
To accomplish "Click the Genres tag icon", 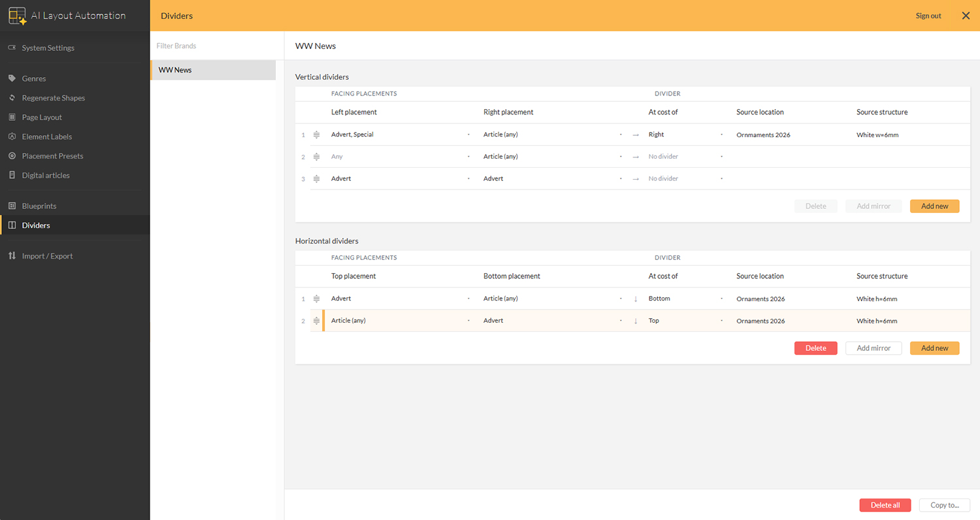I will [12, 78].
